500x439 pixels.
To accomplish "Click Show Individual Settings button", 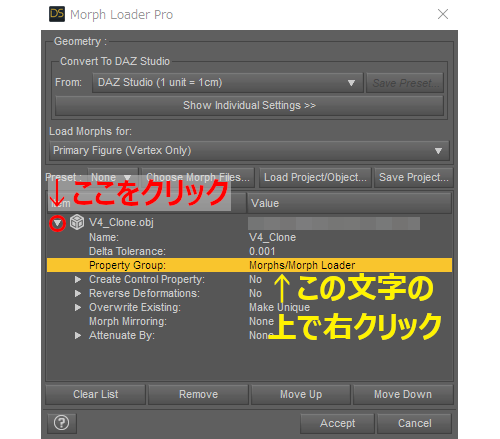I will pyautogui.click(x=249, y=106).
